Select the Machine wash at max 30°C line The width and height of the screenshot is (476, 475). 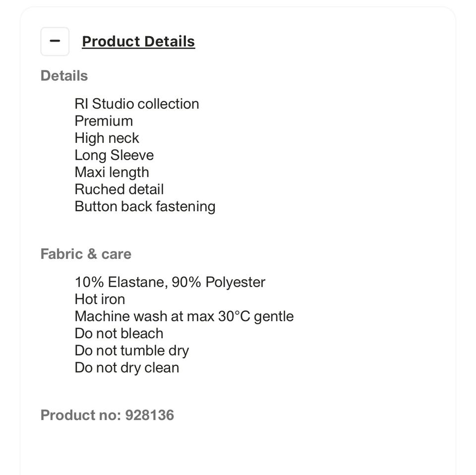tap(184, 316)
